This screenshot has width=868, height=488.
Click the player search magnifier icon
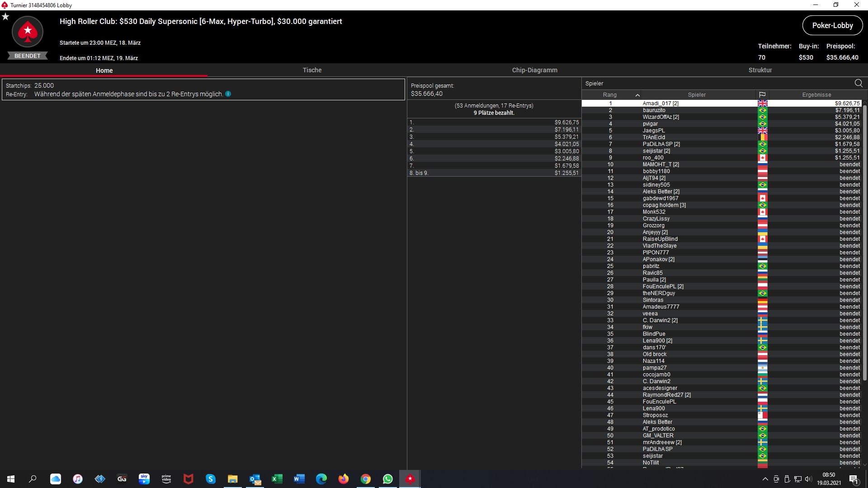pyautogui.click(x=859, y=83)
